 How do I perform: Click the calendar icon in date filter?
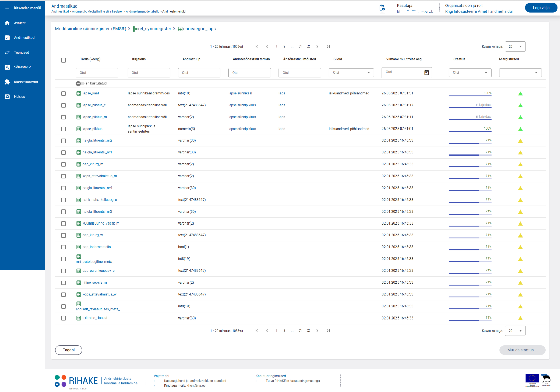pyautogui.click(x=426, y=72)
